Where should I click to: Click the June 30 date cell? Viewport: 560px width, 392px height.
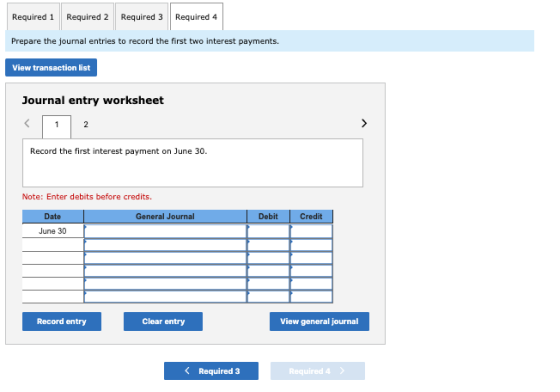point(52,231)
